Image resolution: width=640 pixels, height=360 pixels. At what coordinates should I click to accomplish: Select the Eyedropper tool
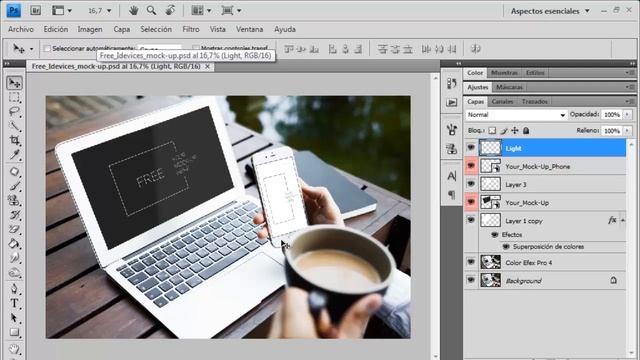click(14, 155)
